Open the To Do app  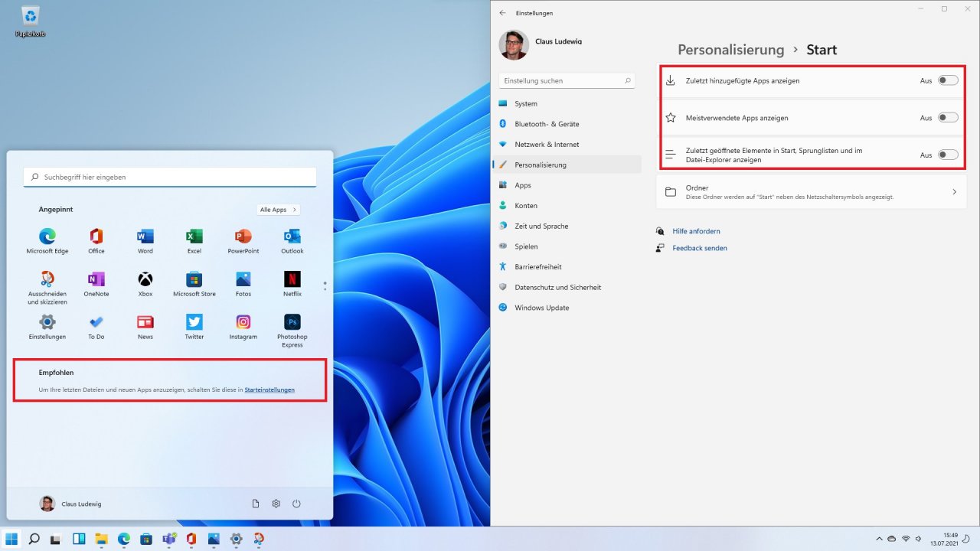click(x=96, y=326)
